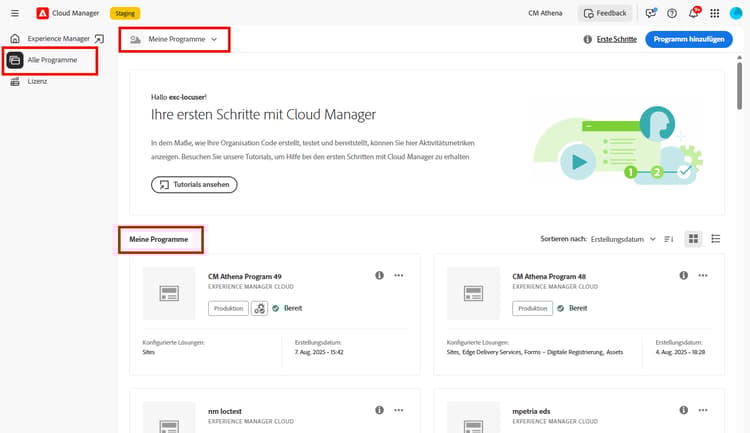
Task: Expand the Meine Programme dropdown
Action: tap(175, 39)
